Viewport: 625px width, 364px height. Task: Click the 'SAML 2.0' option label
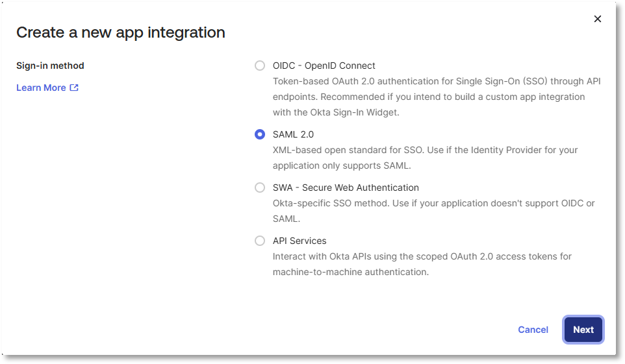(293, 134)
